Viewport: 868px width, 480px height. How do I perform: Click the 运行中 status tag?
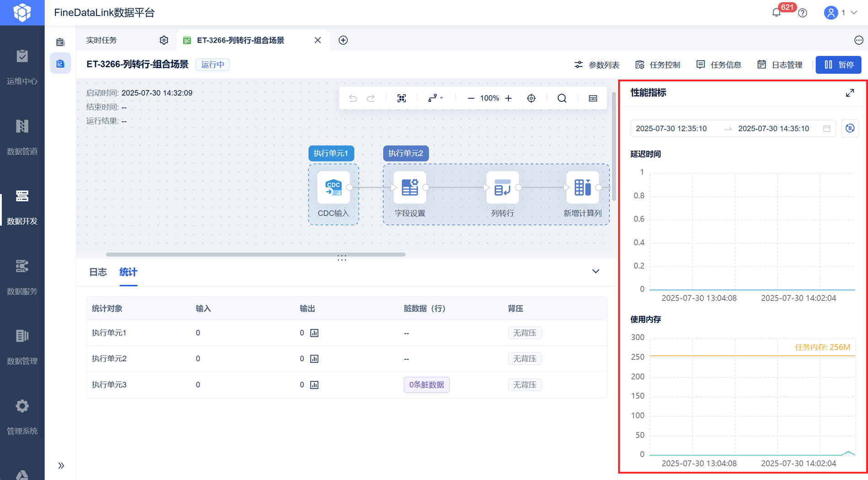click(212, 64)
